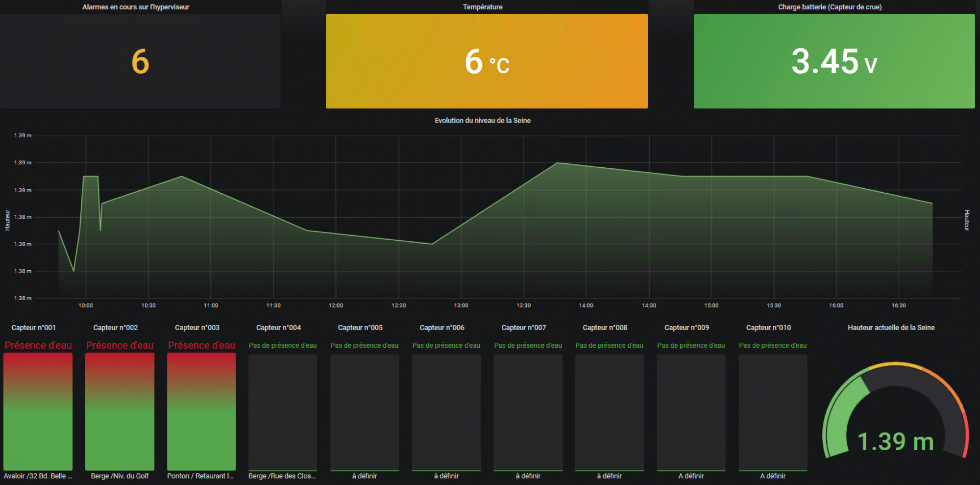980x485 pixels.
Task: Click the 15:00 time axis label
Action: click(711, 306)
